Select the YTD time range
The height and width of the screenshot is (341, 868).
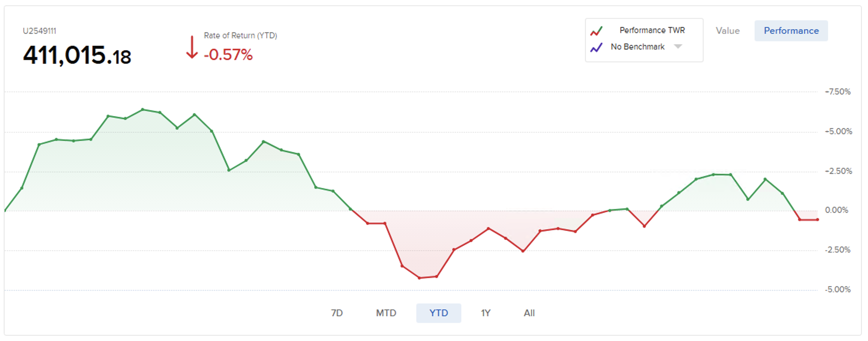[439, 313]
